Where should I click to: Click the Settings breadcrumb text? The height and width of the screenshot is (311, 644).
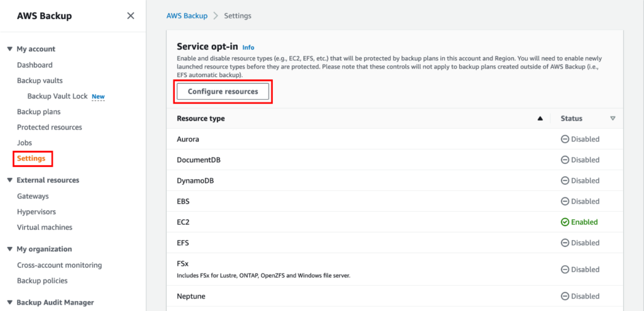pyautogui.click(x=237, y=16)
